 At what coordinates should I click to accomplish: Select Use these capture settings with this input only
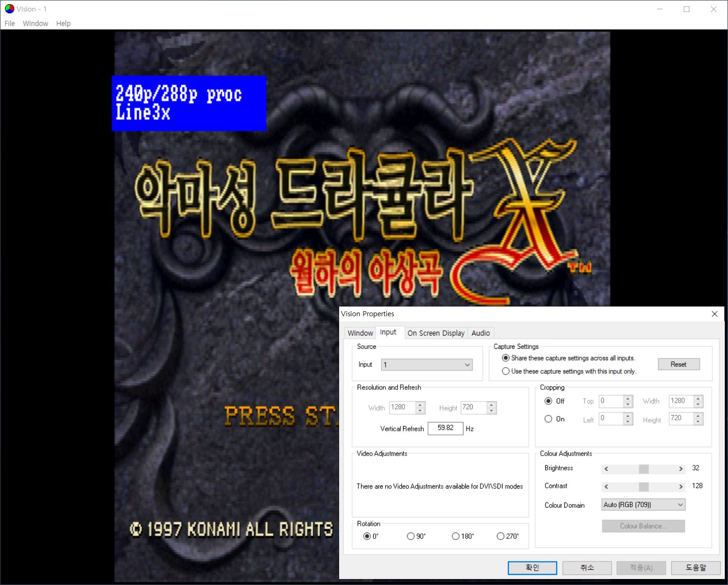tap(569, 371)
